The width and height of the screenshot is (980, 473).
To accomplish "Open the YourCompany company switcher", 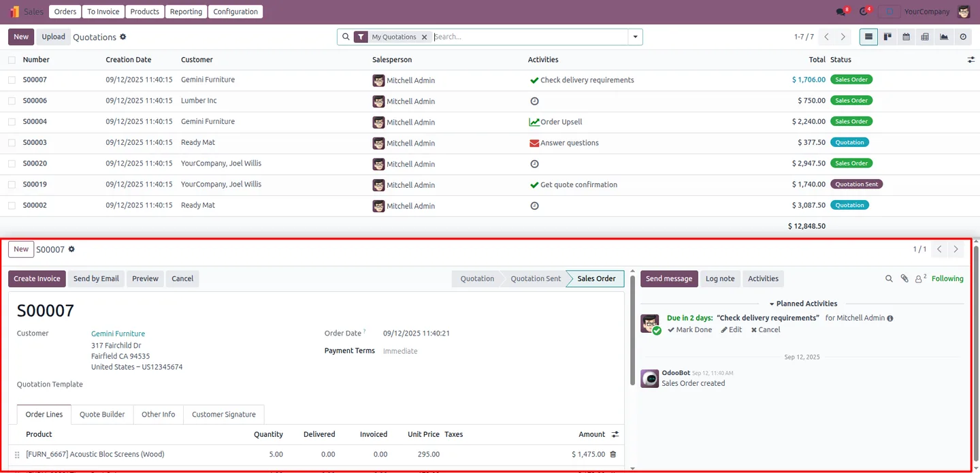I will pos(927,12).
